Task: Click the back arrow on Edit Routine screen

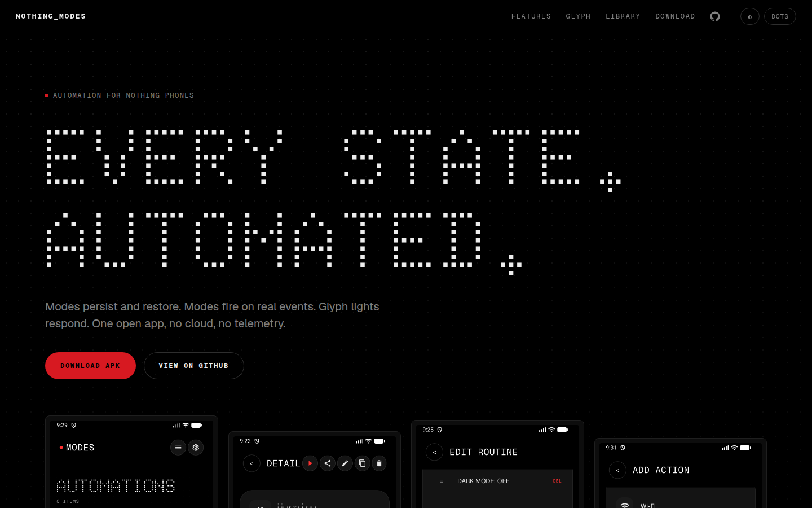Action: [434, 452]
